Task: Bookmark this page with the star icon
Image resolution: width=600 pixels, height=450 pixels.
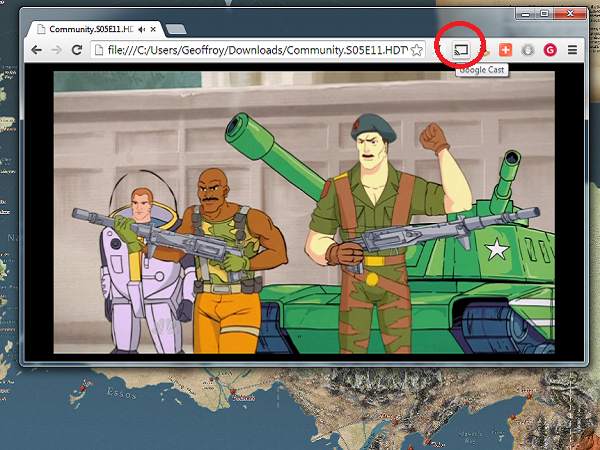Action: point(416,50)
